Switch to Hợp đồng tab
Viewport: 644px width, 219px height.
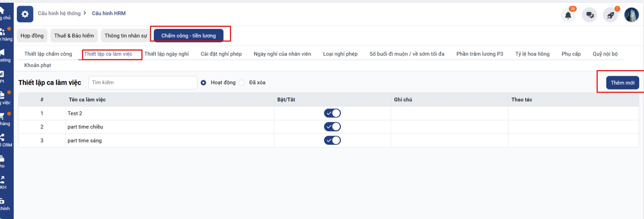(x=32, y=36)
